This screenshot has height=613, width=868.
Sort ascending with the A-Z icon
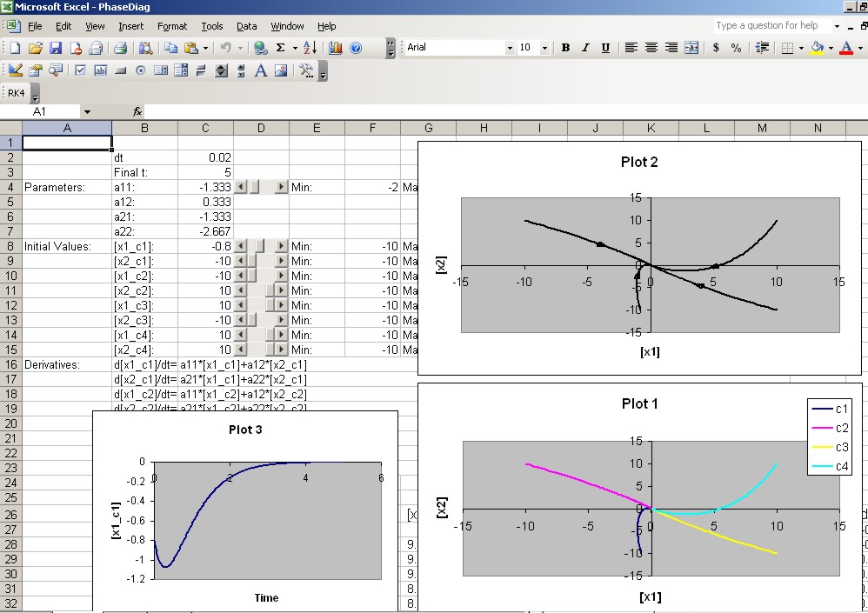tap(310, 48)
